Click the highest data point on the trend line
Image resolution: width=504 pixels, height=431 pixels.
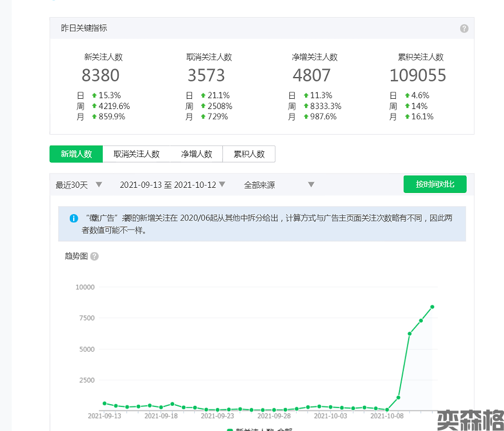pyautogui.click(x=433, y=307)
